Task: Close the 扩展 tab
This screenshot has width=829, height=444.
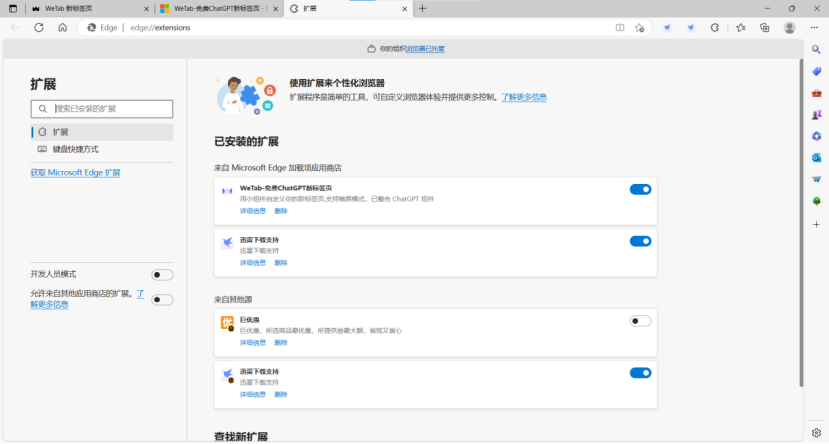Action: click(x=404, y=8)
